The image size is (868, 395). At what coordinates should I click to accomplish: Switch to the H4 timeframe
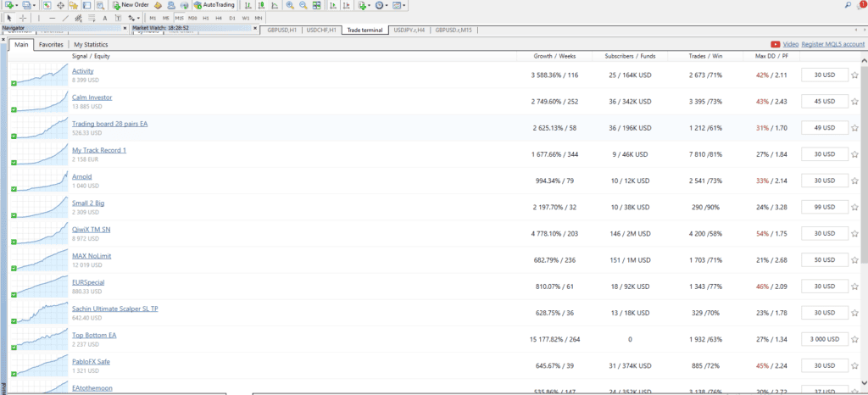[x=219, y=19]
